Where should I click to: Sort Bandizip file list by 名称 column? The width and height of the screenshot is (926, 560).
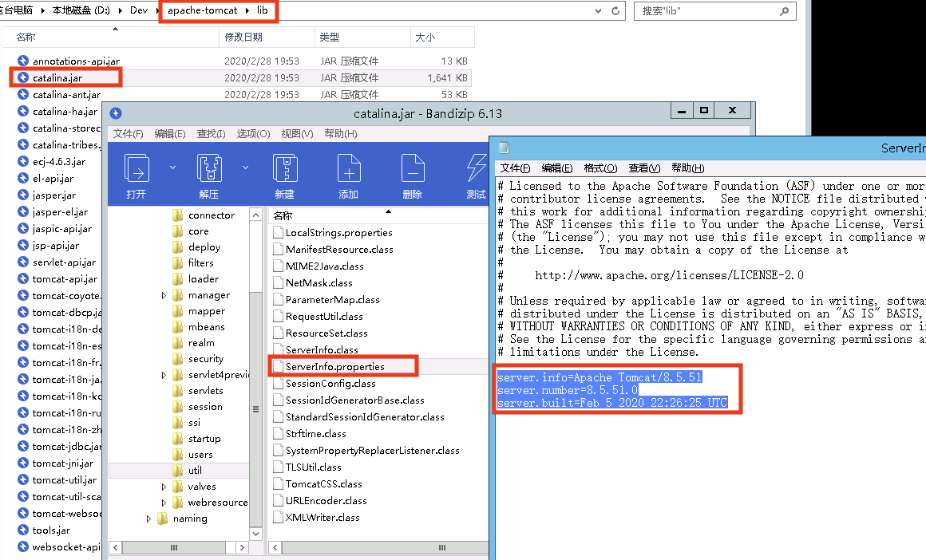pyautogui.click(x=378, y=215)
